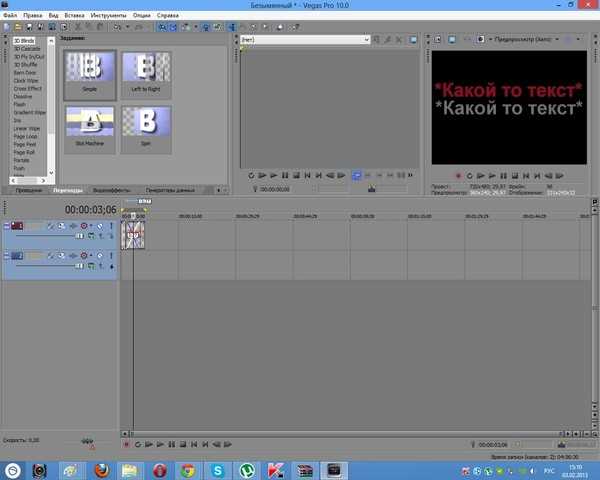600x480 pixels.
Task: Toggle Automatic Crossfades toolbar icon
Action: click(173, 27)
